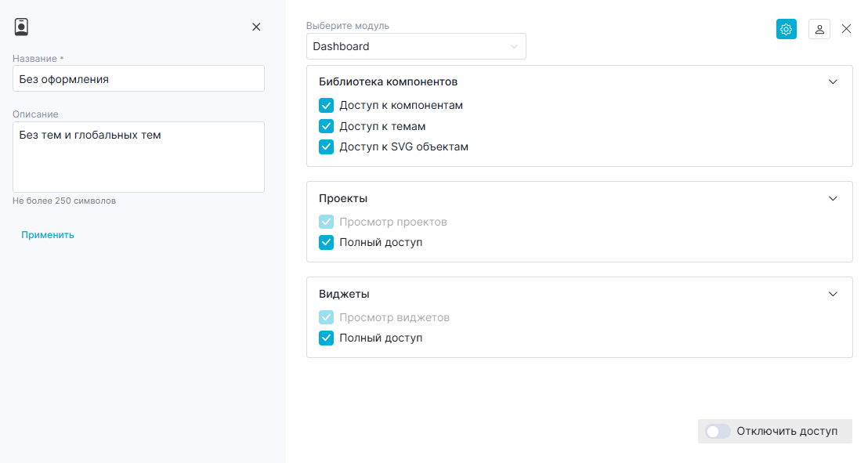Image resolution: width=868 pixels, height=463 pixels.
Task: Click the Применить link
Action: (48, 235)
